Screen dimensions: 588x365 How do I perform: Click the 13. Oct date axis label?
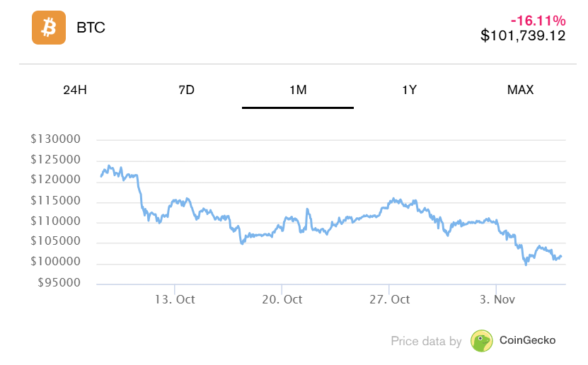click(175, 299)
